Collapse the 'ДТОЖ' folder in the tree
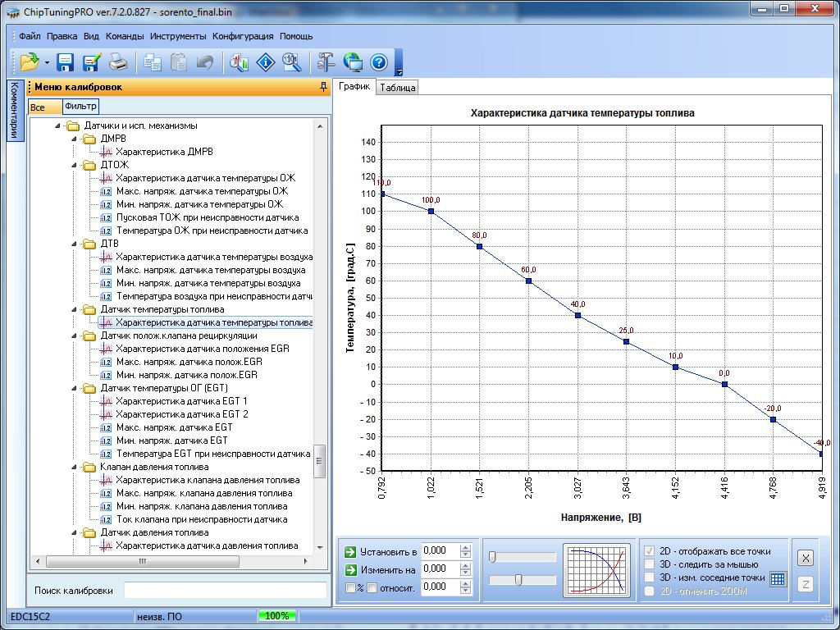The width and height of the screenshot is (840, 630). click(75, 165)
